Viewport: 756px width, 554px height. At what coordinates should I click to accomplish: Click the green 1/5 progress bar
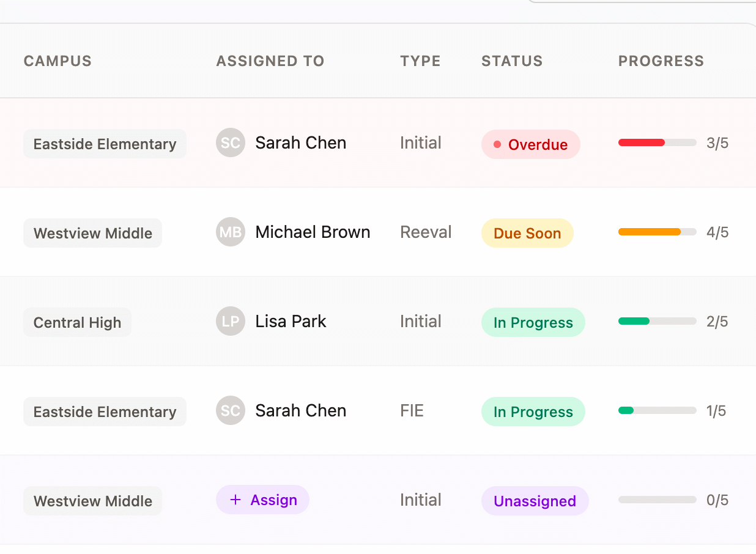(x=658, y=410)
